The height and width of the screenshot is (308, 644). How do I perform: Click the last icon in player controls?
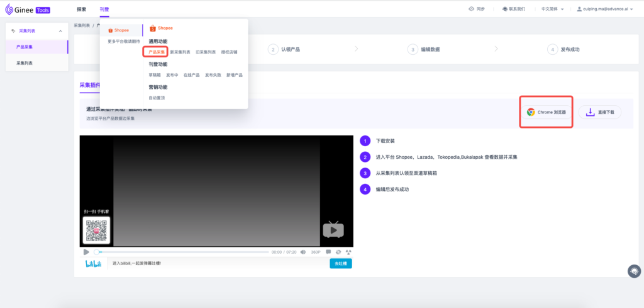tap(348, 252)
